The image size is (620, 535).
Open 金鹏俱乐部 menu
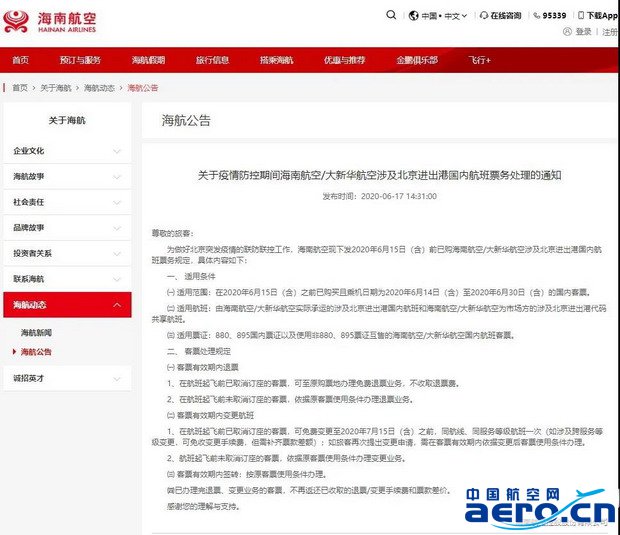click(x=417, y=60)
